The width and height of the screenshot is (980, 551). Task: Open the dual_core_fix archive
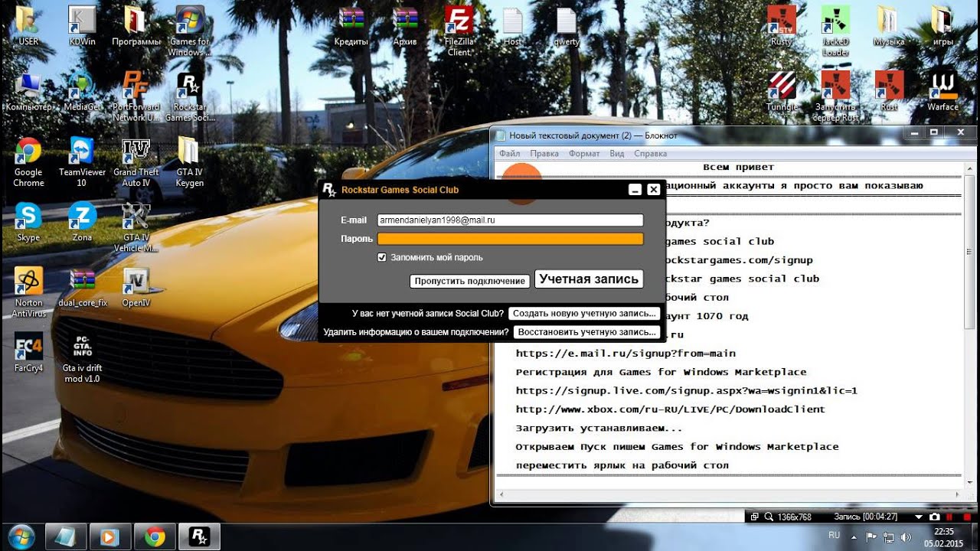click(x=82, y=287)
